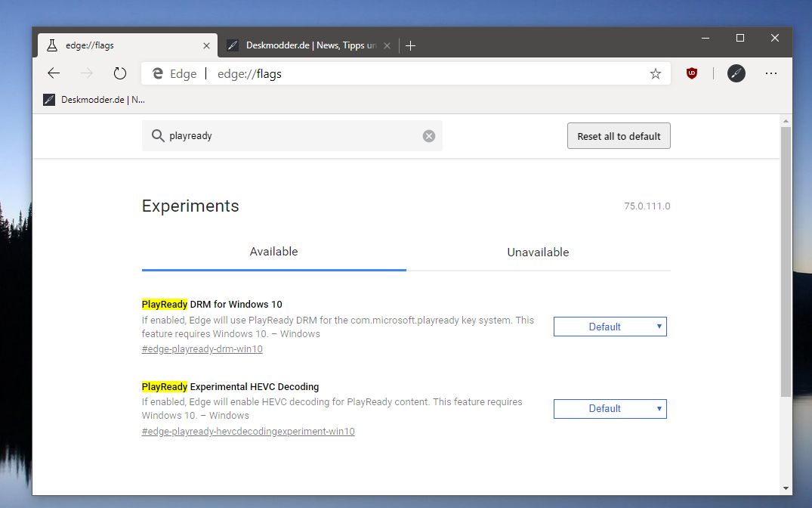Switch to the Available experiments tab
Viewport: 812px width, 508px height.
pyautogui.click(x=274, y=252)
